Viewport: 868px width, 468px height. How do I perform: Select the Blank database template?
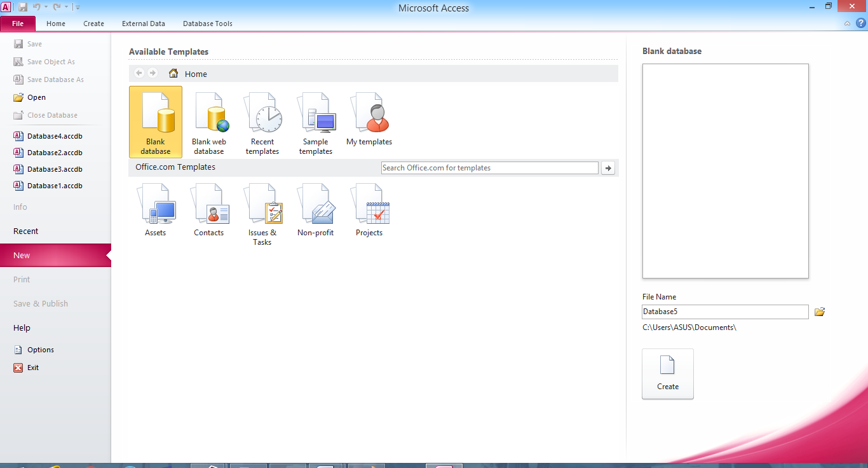click(155, 122)
